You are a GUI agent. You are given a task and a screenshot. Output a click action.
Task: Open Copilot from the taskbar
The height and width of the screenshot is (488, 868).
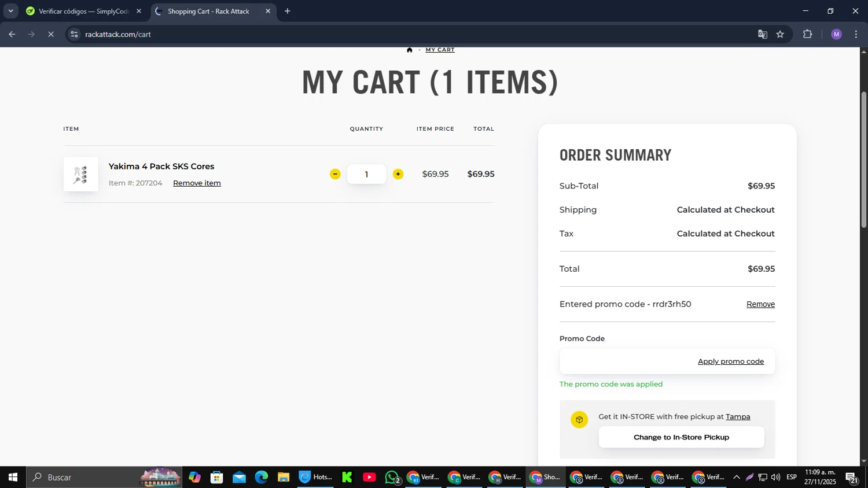pos(195,477)
